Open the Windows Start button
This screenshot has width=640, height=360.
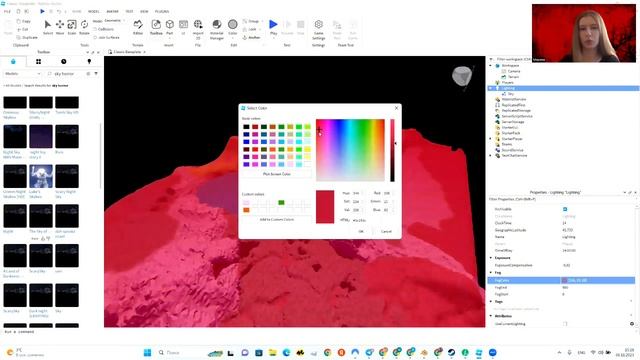pyautogui.click(x=147, y=352)
